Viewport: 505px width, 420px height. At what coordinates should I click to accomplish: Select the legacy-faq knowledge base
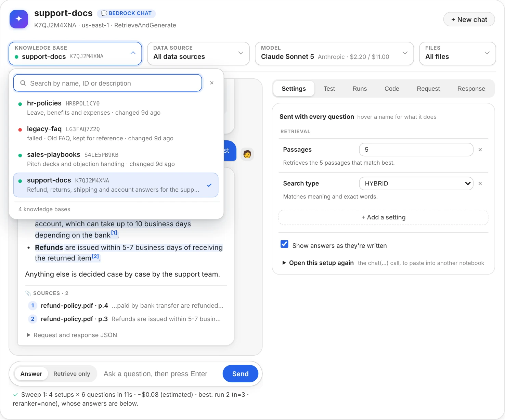tap(116, 133)
